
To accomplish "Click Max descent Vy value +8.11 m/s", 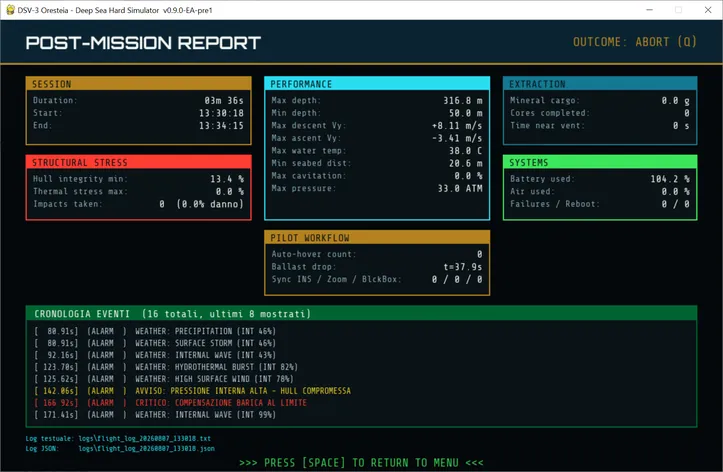I will pos(457,125).
